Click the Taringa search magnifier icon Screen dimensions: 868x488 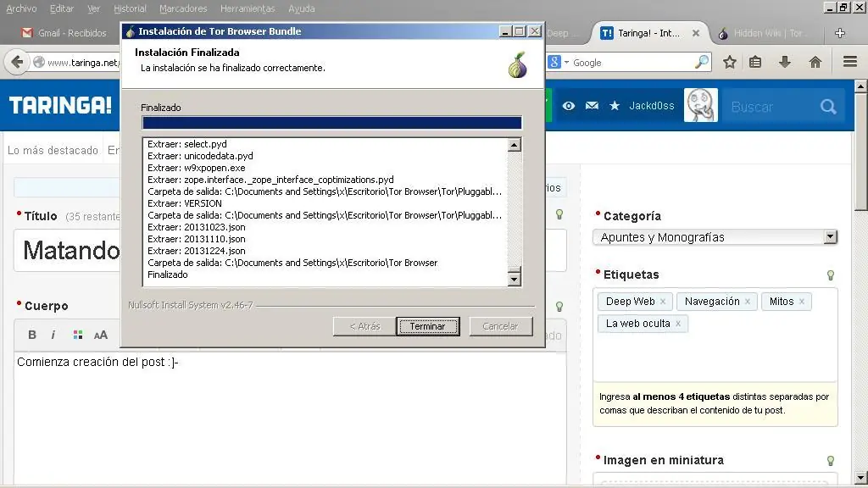click(x=828, y=106)
